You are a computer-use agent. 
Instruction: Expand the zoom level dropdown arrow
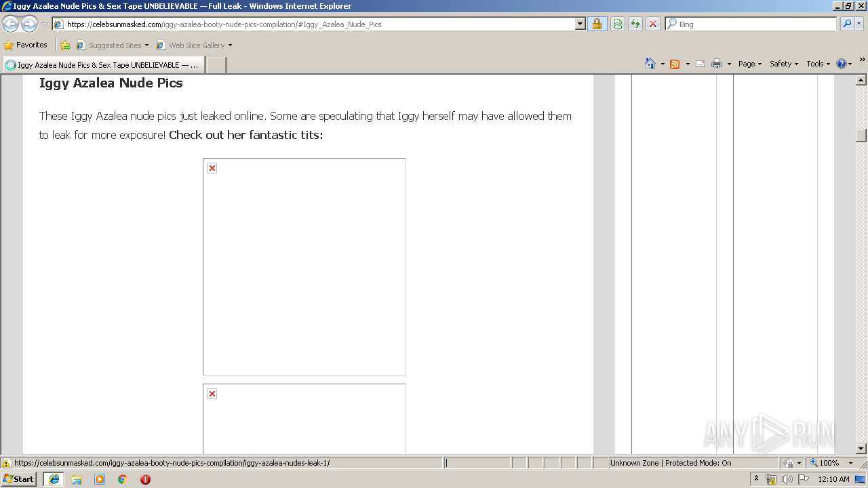point(850,463)
